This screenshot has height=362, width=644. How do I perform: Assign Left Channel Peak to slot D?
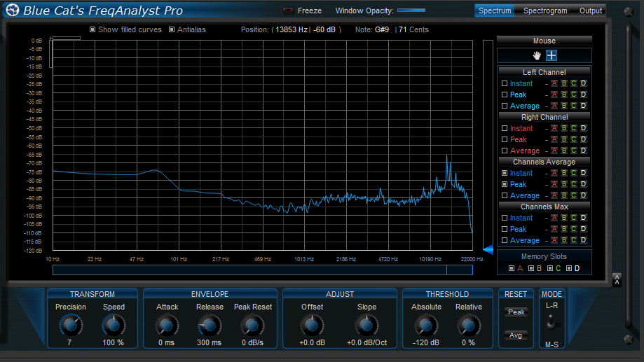pyautogui.click(x=583, y=95)
